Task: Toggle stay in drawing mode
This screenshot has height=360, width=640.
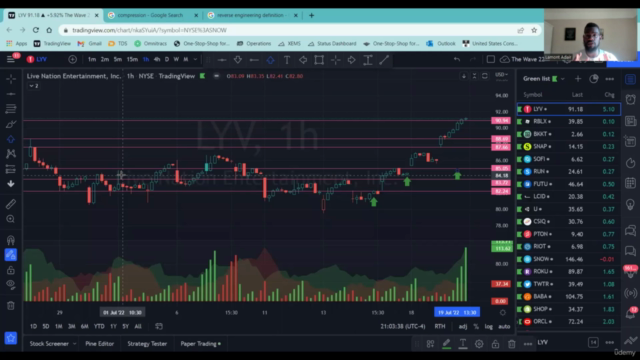Action: (x=11, y=255)
